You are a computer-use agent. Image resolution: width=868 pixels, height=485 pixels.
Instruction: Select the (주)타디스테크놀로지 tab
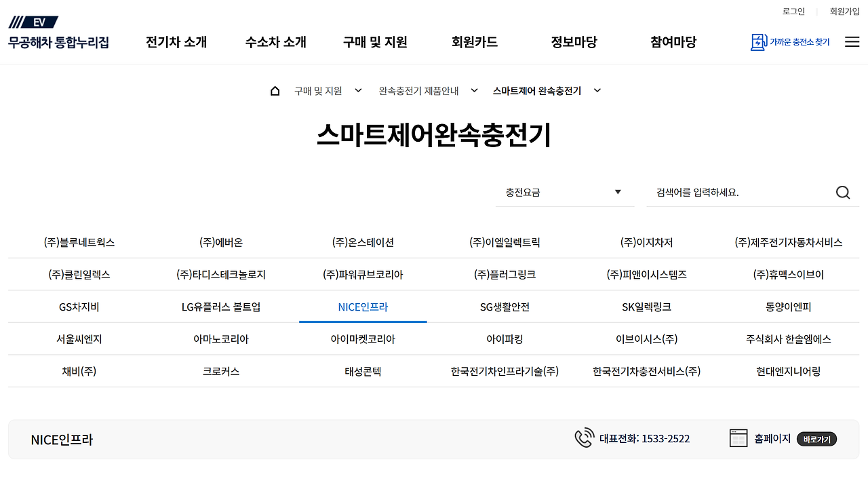(x=221, y=275)
